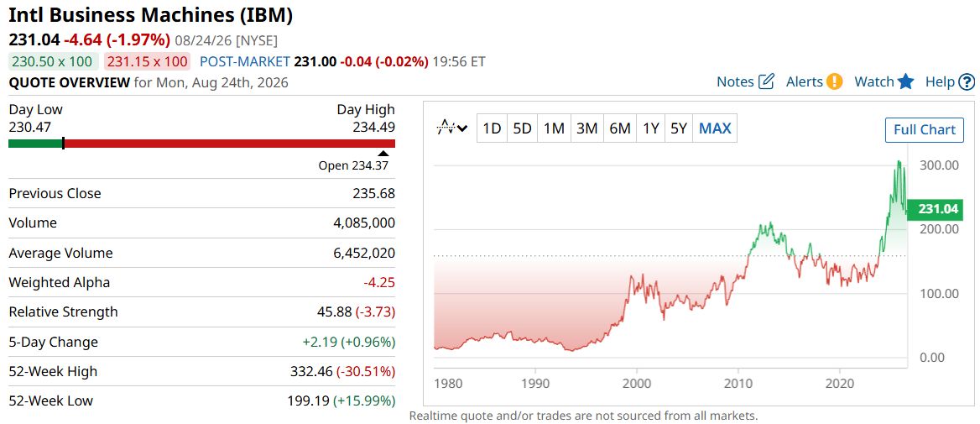Show the 6M chart range

[x=619, y=128]
